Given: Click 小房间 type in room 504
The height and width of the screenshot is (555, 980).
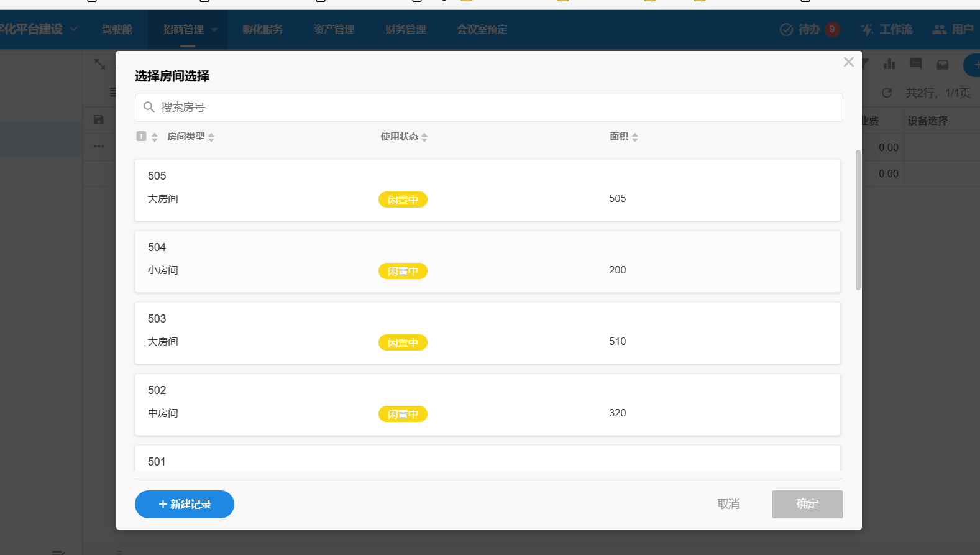Looking at the screenshot, I should point(163,270).
